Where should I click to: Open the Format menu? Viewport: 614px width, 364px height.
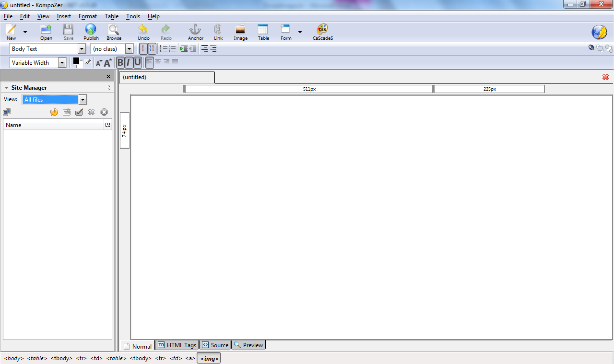(x=88, y=16)
